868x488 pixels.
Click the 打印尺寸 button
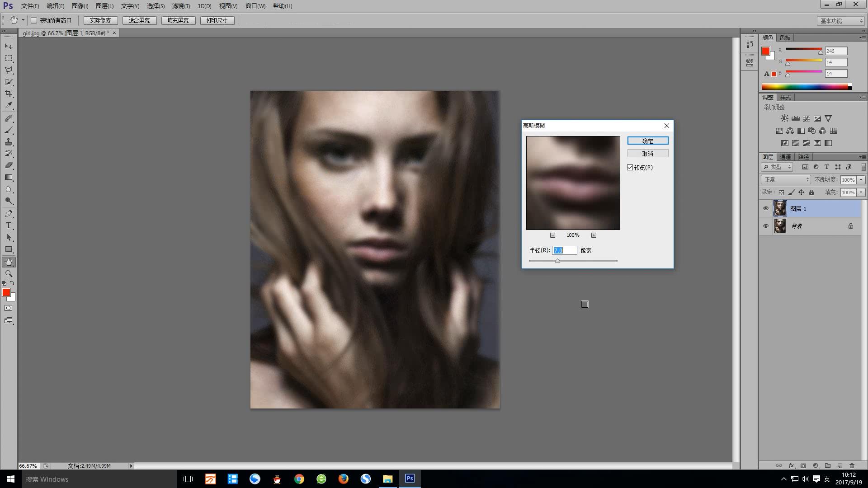(x=217, y=20)
